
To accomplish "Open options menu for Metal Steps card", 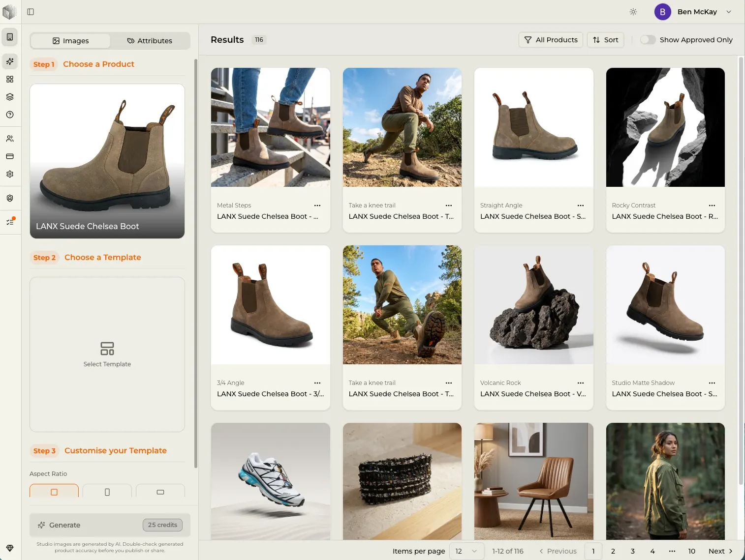I will coord(317,206).
